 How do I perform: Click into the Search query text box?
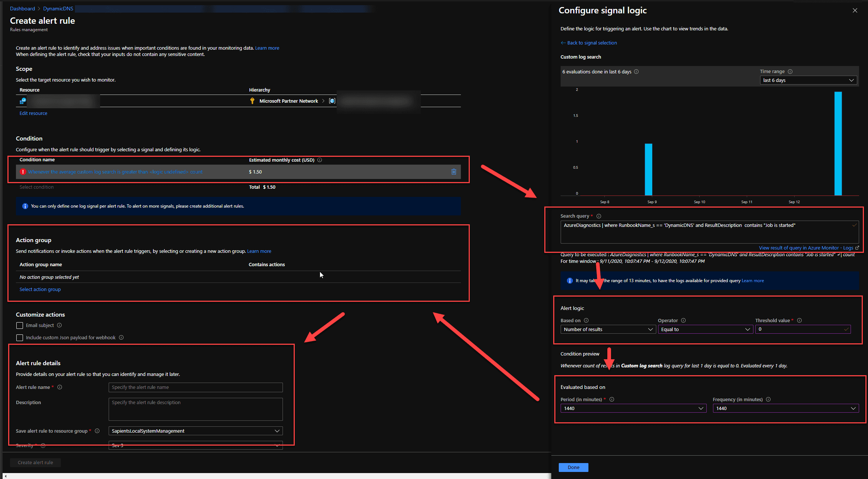coord(709,232)
